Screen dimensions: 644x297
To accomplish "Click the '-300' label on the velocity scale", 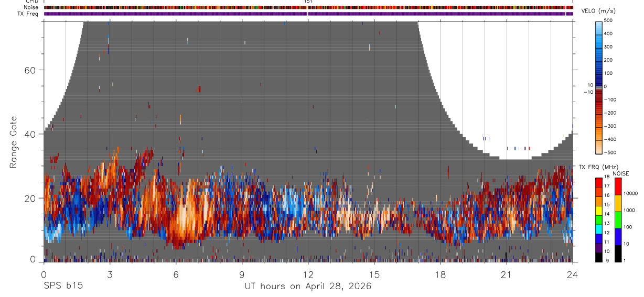I will click(x=610, y=126).
